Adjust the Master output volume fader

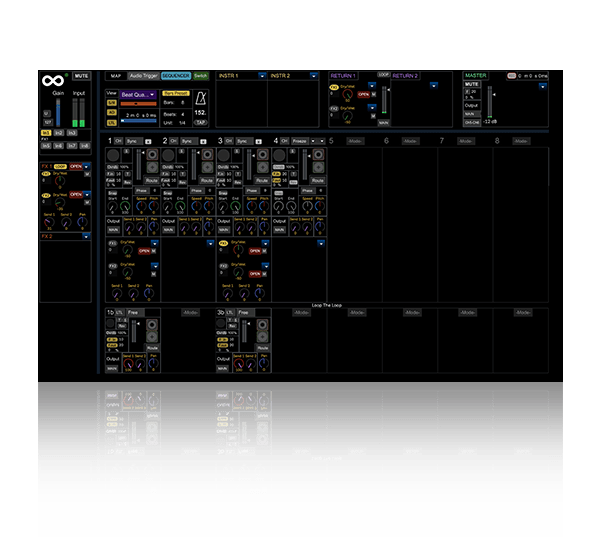[x=492, y=105]
